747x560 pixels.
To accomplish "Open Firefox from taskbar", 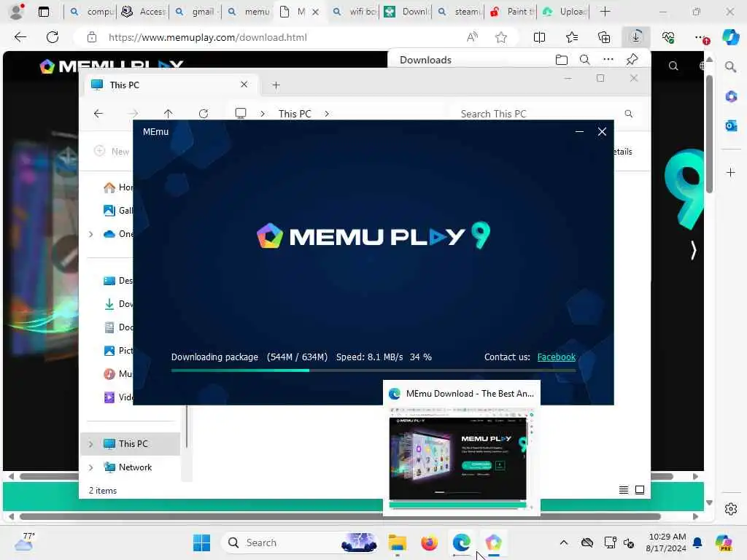I will [x=429, y=542].
